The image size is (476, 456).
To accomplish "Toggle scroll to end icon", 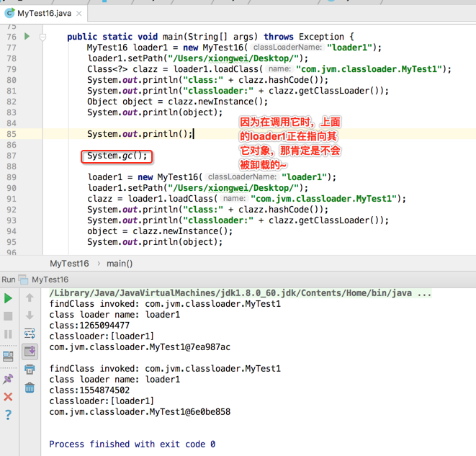I will point(30,352).
